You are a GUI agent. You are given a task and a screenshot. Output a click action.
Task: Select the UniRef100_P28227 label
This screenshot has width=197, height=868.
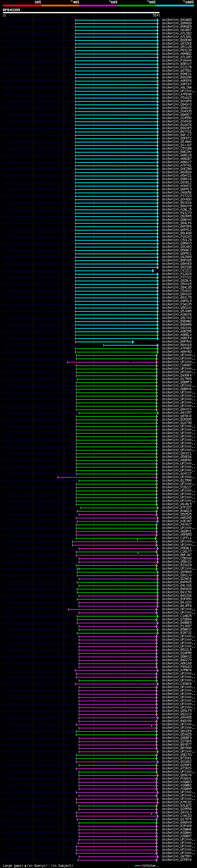[x=177, y=487]
